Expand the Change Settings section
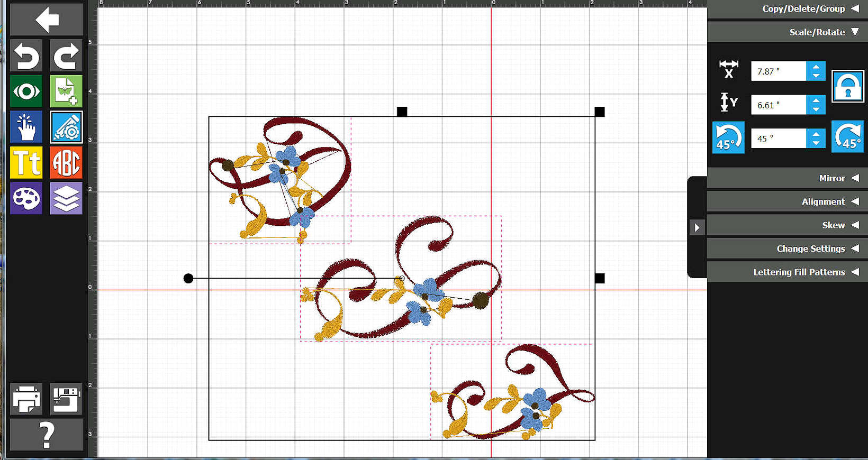The width and height of the screenshot is (868, 460). coord(787,249)
